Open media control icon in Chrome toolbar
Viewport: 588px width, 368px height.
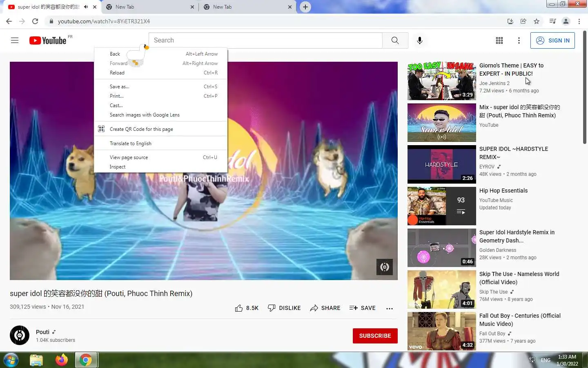552,21
